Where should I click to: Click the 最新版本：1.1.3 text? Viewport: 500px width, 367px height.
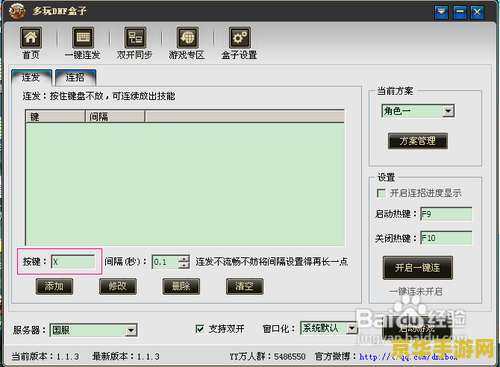pyautogui.click(x=126, y=356)
